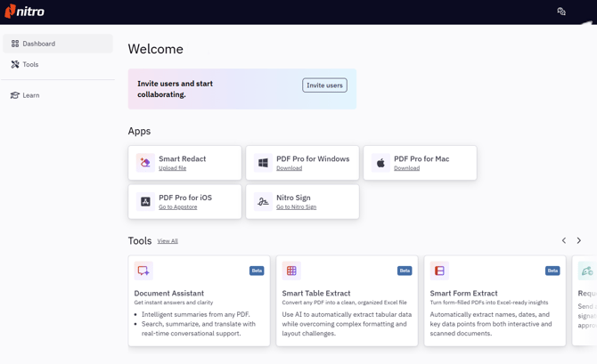The width and height of the screenshot is (597, 364).
Task: Click the Smart Redact app title
Action: pos(182,158)
